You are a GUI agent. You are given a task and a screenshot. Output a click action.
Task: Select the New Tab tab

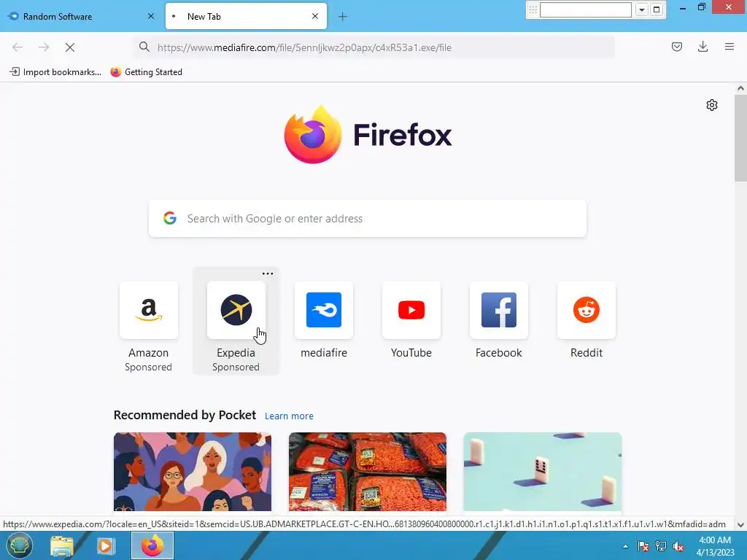(246, 16)
